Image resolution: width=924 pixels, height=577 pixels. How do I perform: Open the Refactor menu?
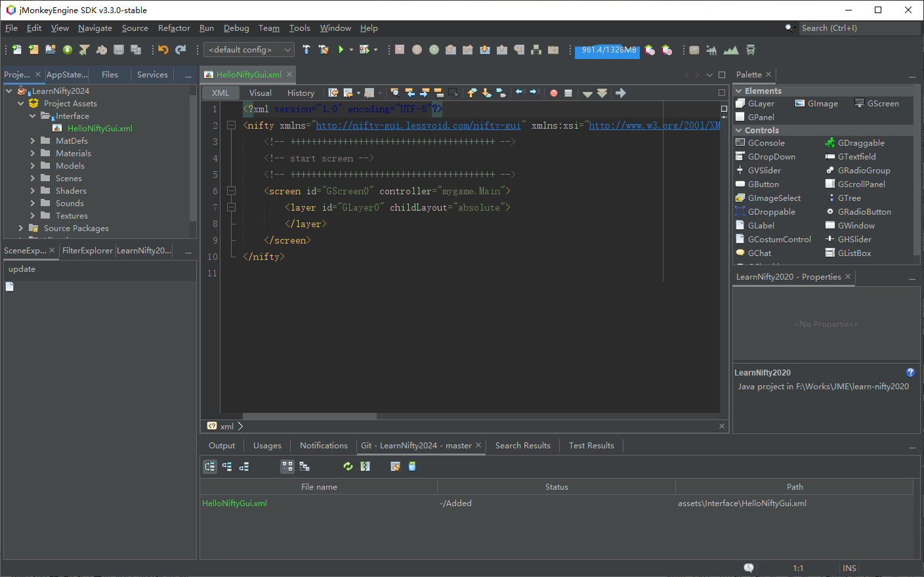coord(174,28)
